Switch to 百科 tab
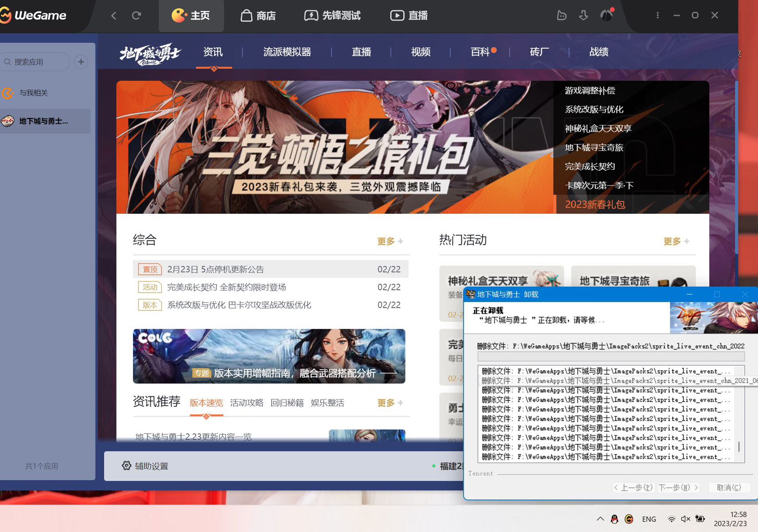Image resolution: width=758 pixels, height=532 pixels. [480, 52]
